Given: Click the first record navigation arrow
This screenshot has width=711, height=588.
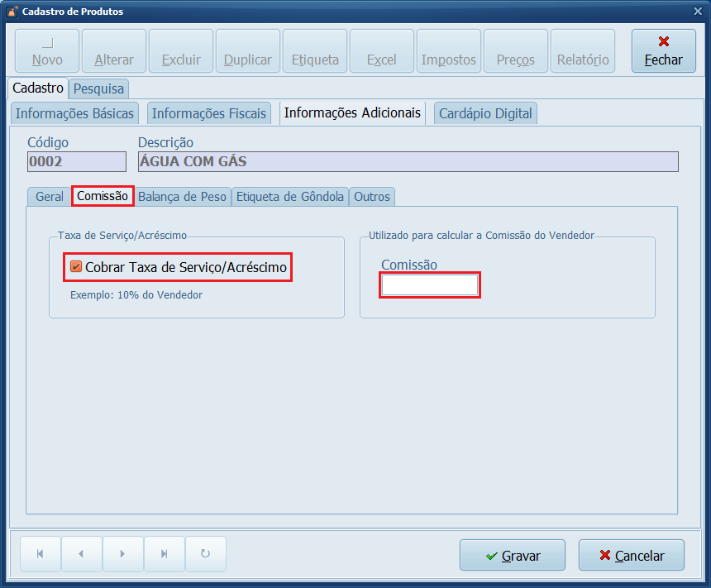Looking at the screenshot, I should [x=41, y=554].
